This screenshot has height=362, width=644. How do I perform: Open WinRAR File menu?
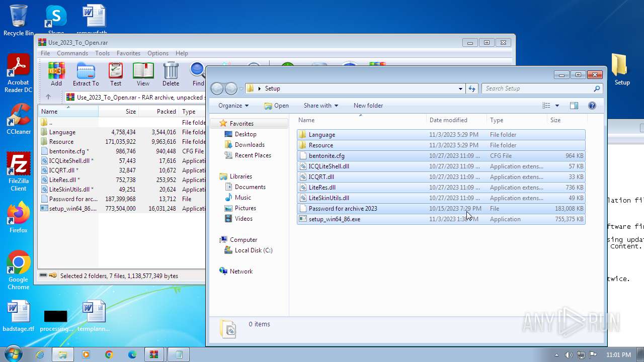45,53
